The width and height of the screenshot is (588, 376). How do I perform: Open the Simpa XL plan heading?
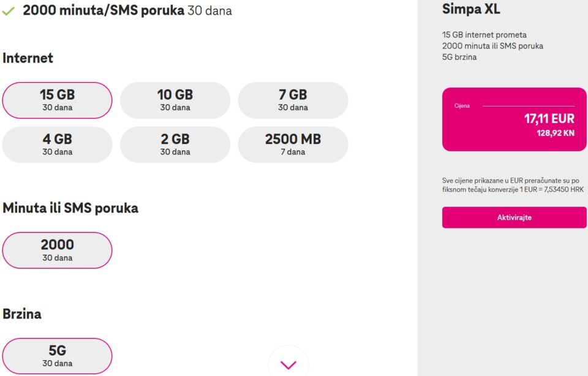(x=472, y=9)
